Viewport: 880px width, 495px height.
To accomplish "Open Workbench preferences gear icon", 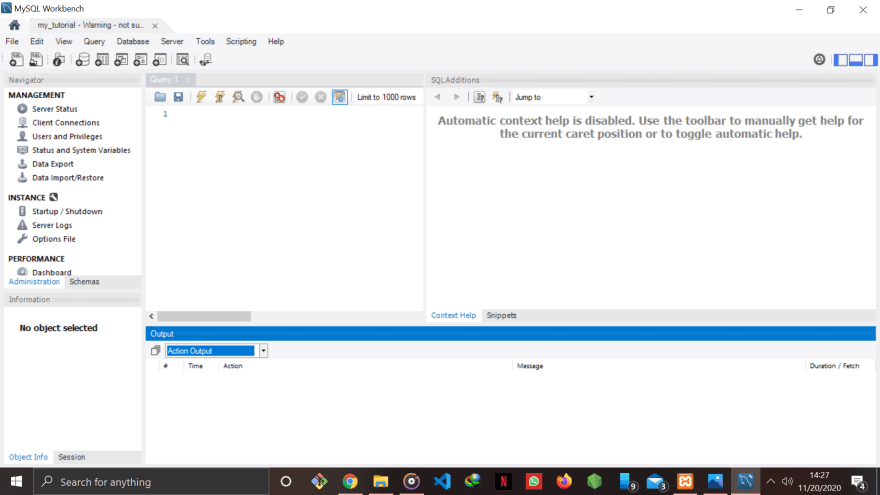I will pos(819,59).
